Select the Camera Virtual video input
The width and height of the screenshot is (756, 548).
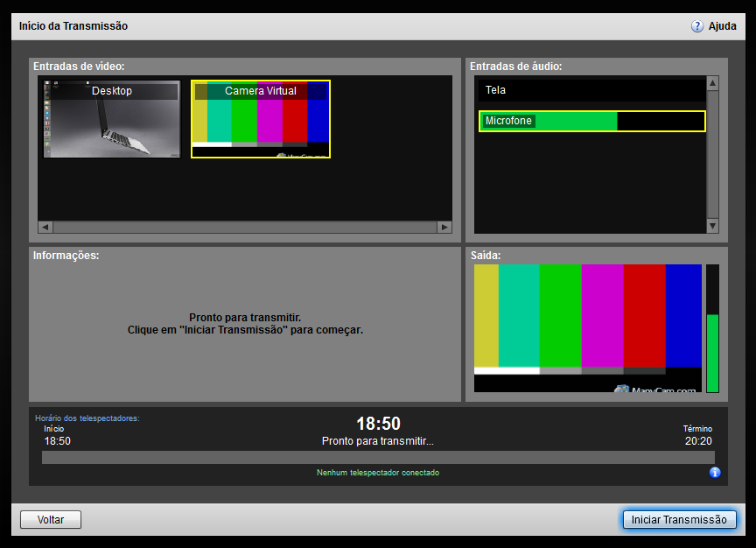coord(261,119)
